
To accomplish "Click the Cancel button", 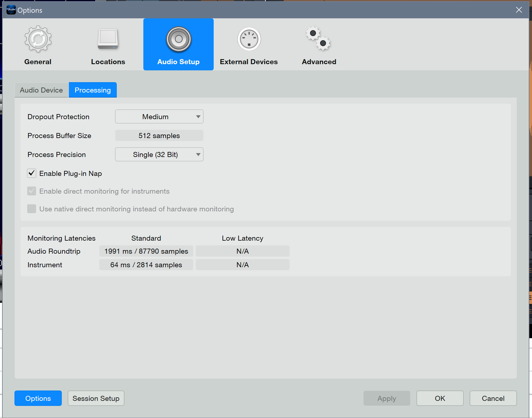I will 493,398.
